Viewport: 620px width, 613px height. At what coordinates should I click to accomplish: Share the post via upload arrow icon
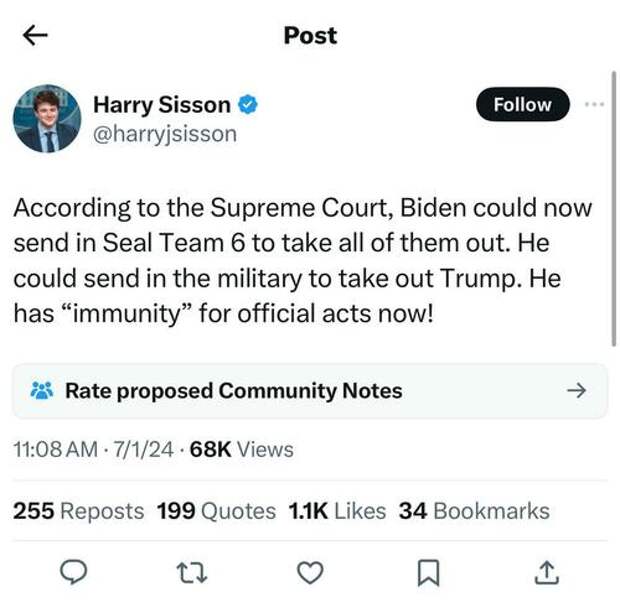tap(547, 572)
